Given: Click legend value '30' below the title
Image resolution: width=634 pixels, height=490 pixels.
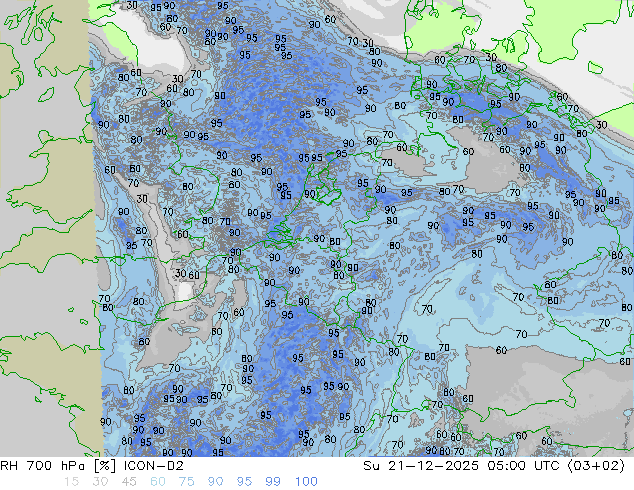Looking at the screenshot, I should (x=100, y=482).
